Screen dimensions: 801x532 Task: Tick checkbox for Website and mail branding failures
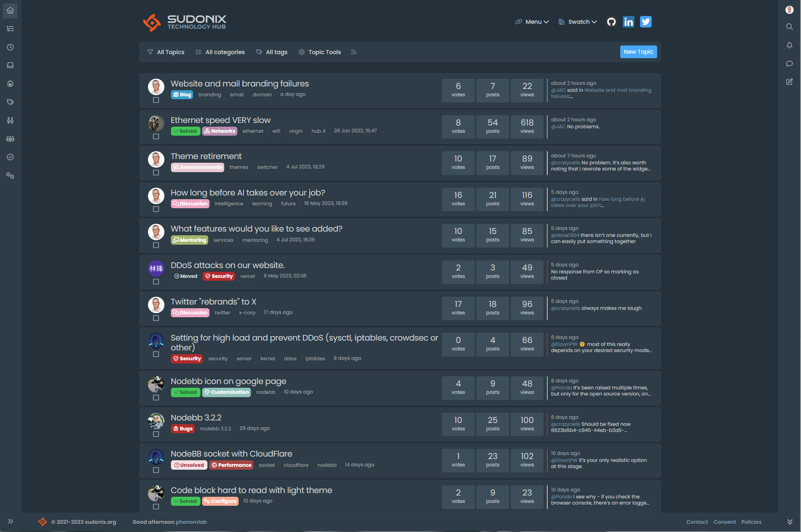(x=156, y=100)
